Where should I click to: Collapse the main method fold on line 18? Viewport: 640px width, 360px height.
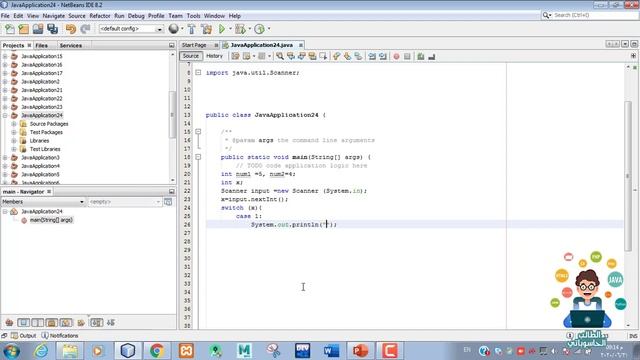coord(198,157)
